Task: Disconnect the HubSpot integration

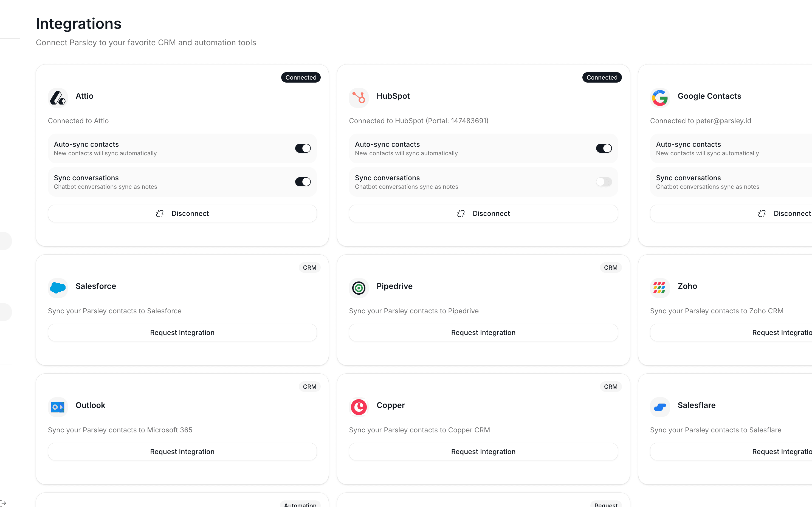Action: [483, 214]
